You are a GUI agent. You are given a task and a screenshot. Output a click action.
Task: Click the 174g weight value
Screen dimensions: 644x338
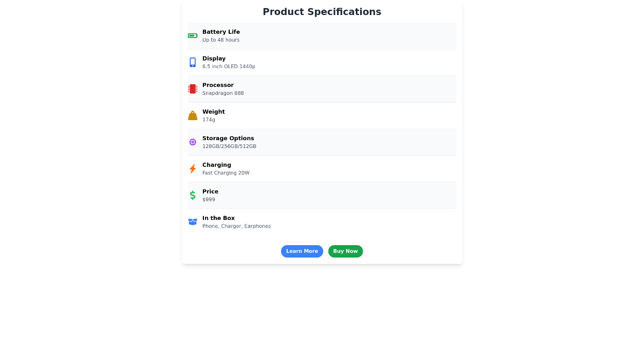(209, 120)
